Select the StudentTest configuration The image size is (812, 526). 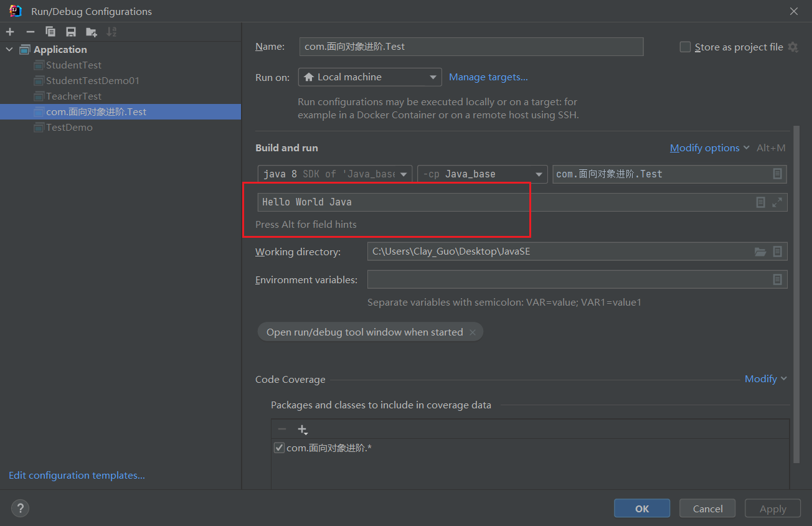(x=73, y=65)
